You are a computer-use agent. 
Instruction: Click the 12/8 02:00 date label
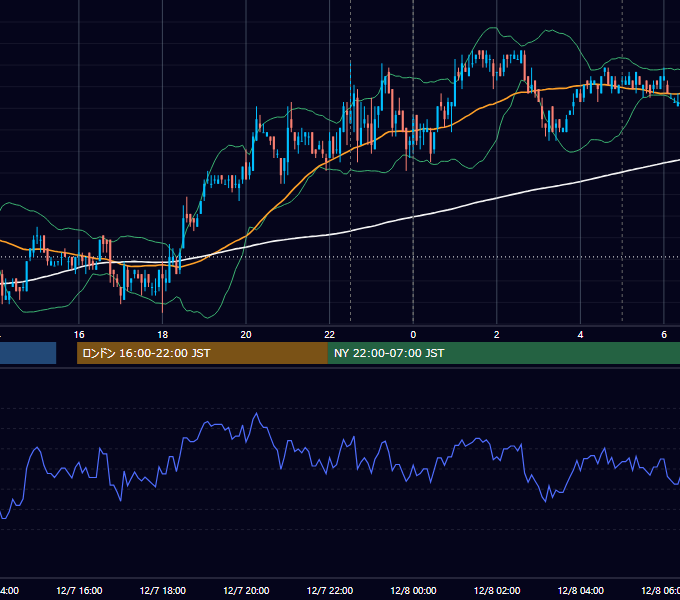[497, 590]
